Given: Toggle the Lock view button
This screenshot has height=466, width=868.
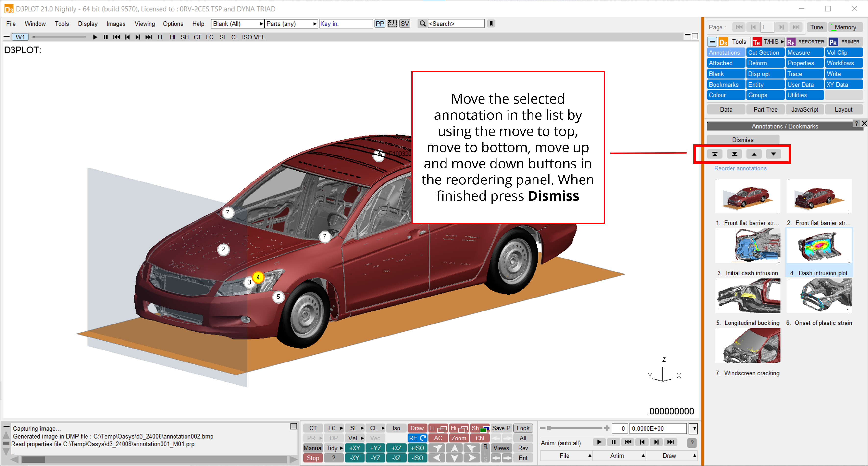Looking at the screenshot, I should [x=523, y=428].
